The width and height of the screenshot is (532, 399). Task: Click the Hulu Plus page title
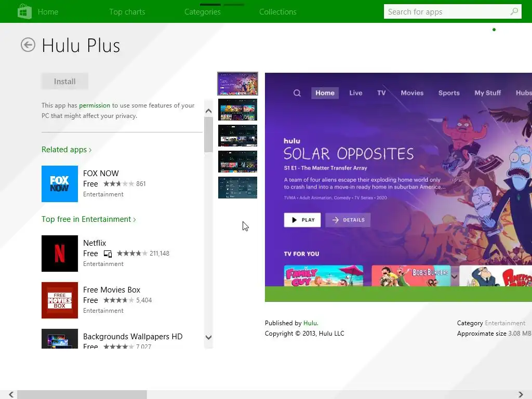pos(81,46)
